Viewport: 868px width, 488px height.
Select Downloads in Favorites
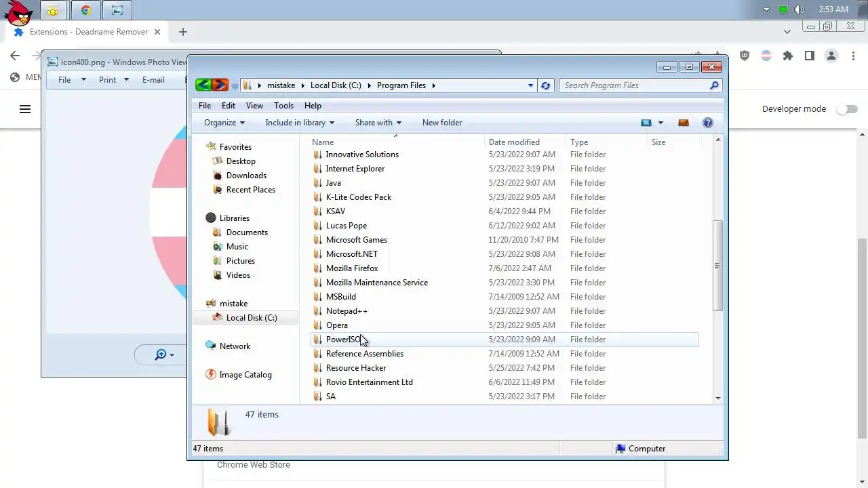246,176
